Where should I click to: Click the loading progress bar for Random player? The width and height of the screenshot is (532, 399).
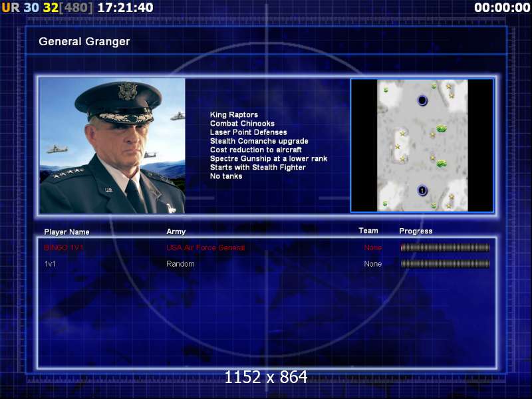click(445, 263)
